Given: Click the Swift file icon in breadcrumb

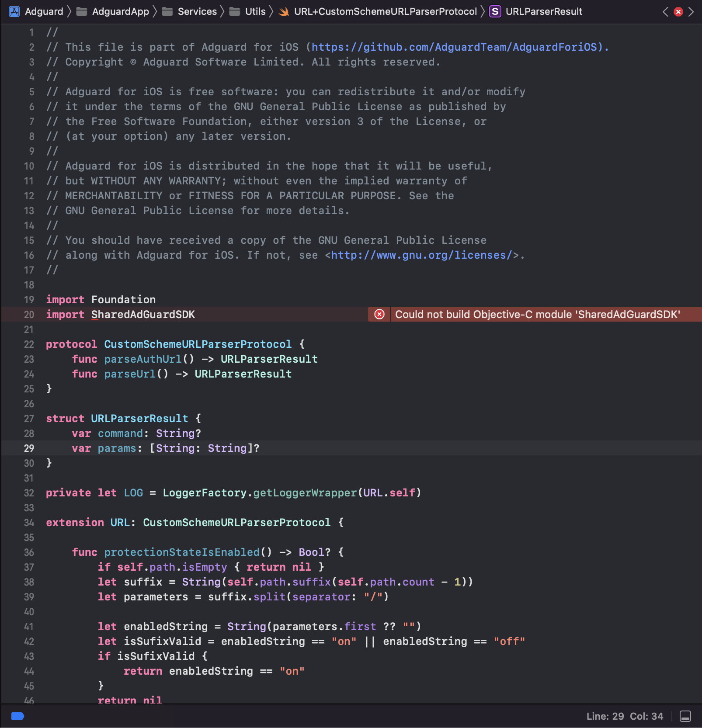Looking at the screenshot, I should point(284,11).
